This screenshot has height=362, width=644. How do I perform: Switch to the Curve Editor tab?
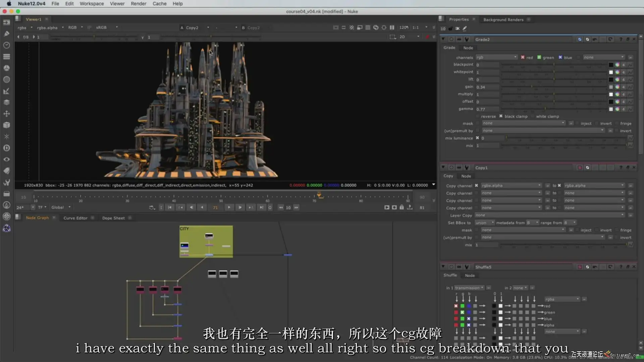75,218
